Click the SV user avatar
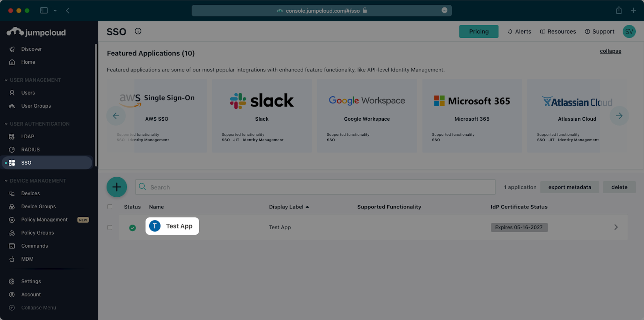Viewport: 644px width, 320px height. pyautogui.click(x=629, y=31)
